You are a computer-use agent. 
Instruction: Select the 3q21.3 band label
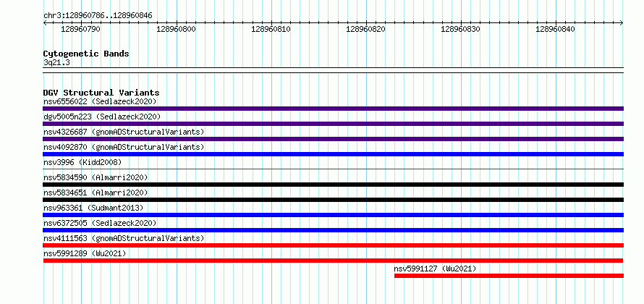tap(56, 62)
